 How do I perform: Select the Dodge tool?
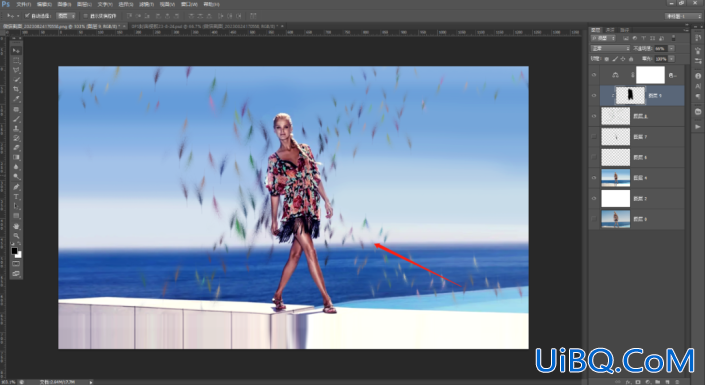pyautogui.click(x=16, y=177)
